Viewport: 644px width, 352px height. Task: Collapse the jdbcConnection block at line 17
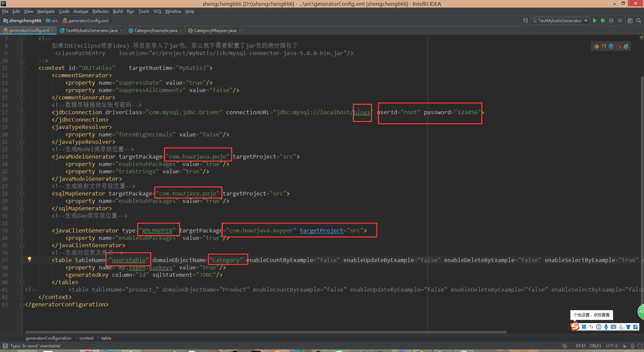coord(22,112)
